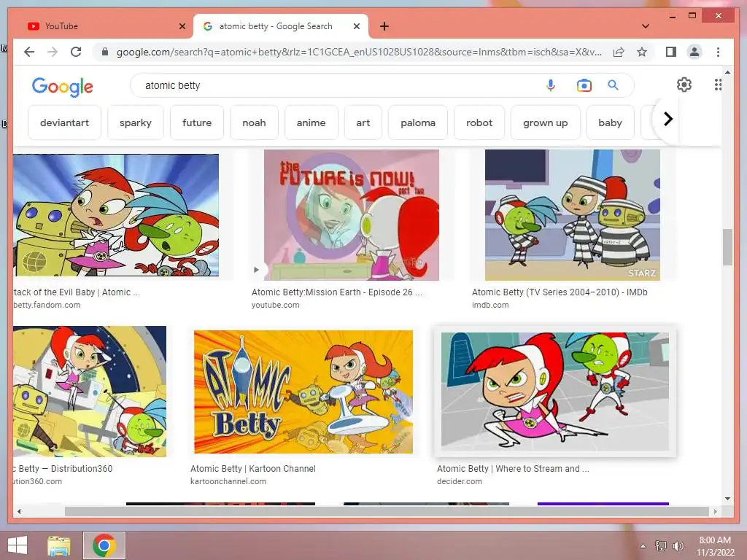Screen dimensions: 747x560
Task: Close the atomic betty search tab
Action: pos(356,26)
